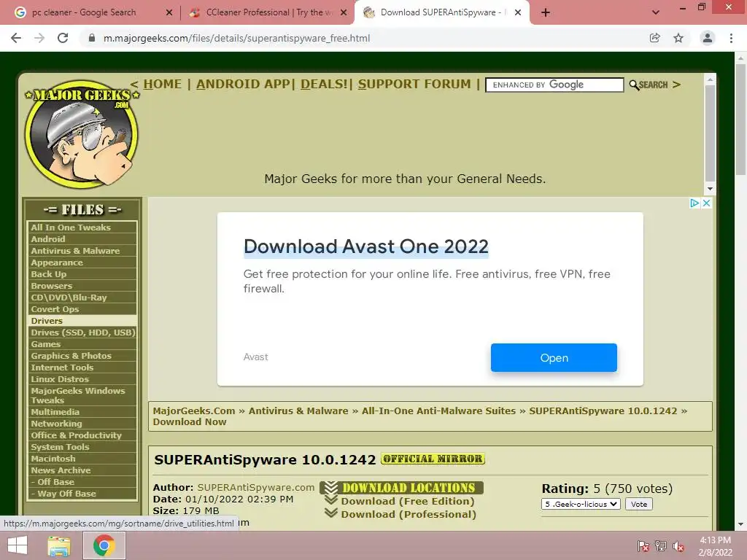Open the tab search chevron
Image resolution: width=747 pixels, height=560 pixels.
(656, 12)
